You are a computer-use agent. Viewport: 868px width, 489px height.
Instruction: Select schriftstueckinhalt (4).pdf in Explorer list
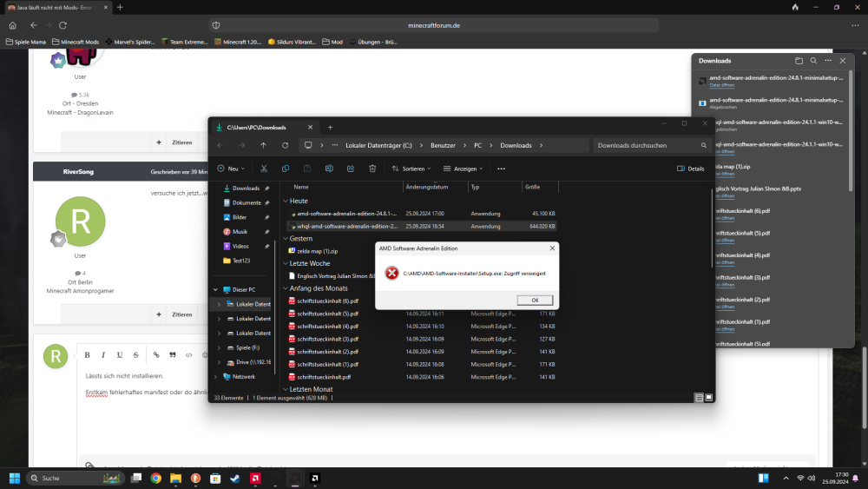327,327
